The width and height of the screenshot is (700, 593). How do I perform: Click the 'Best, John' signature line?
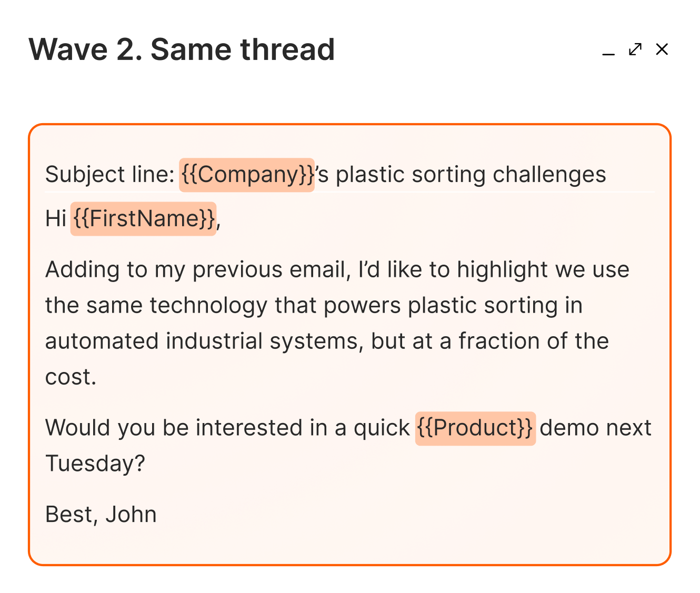[101, 514]
